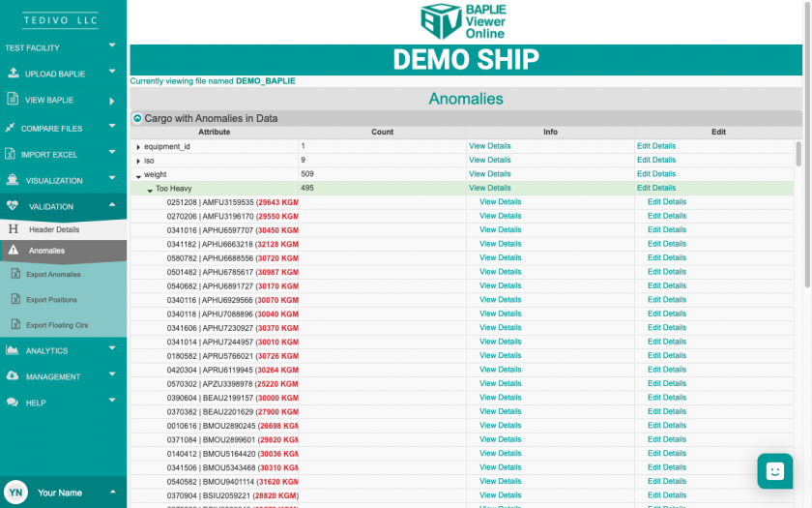
Task: Click the Compare Files icon
Action: pyautogui.click(x=10, y=128)
